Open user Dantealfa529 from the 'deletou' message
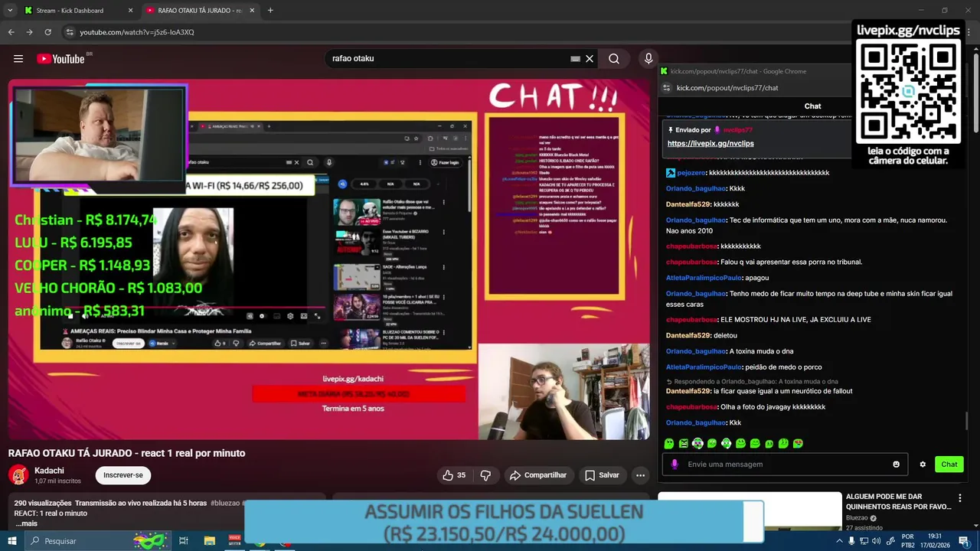Viewport: 980px width, 551px height. pyautogui.click(x=688, y=335)
